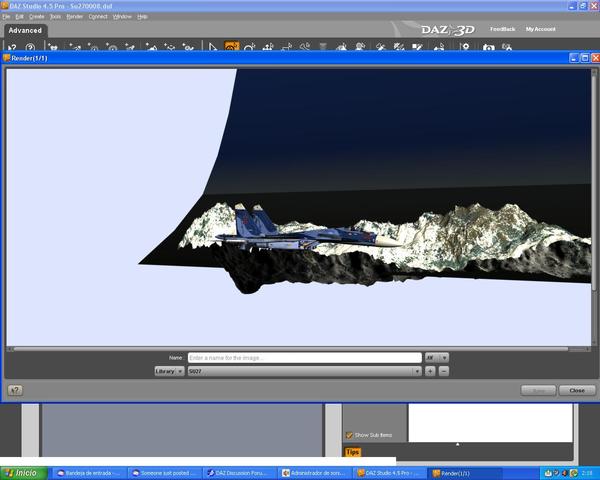
Task: Open the File menu
Action: pyautogui.click(x=6, y=17)
